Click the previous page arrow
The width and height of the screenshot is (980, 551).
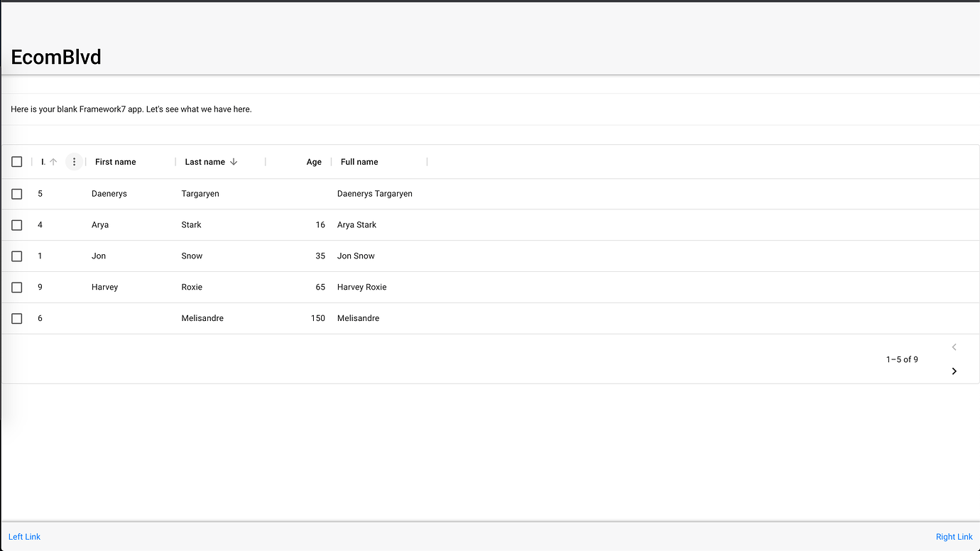click(x=954, y=347)
